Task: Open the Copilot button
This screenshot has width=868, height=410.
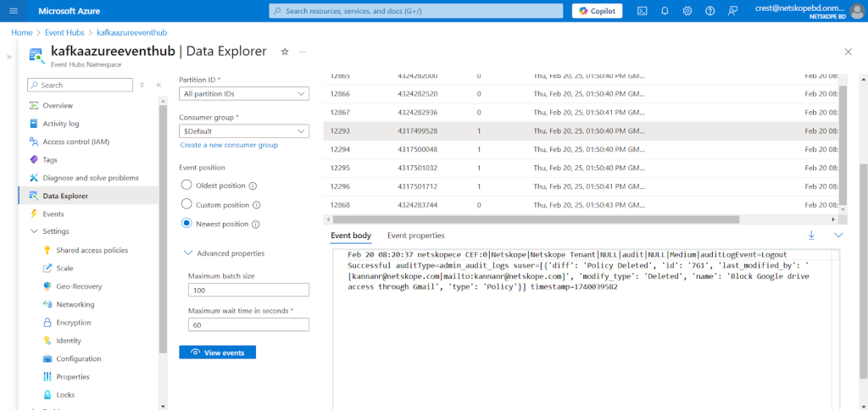Action: pos(598,11)
